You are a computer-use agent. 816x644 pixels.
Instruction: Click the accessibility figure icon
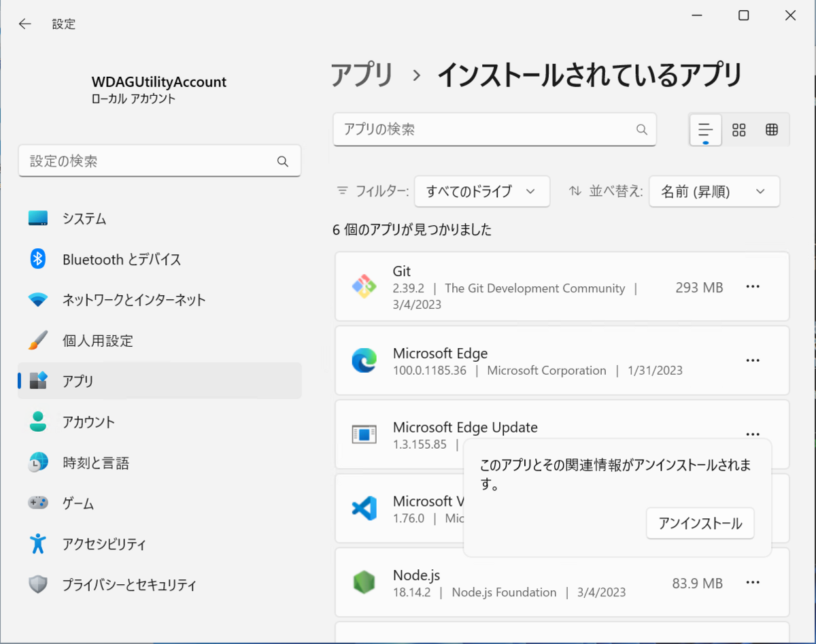click(38, 543)
